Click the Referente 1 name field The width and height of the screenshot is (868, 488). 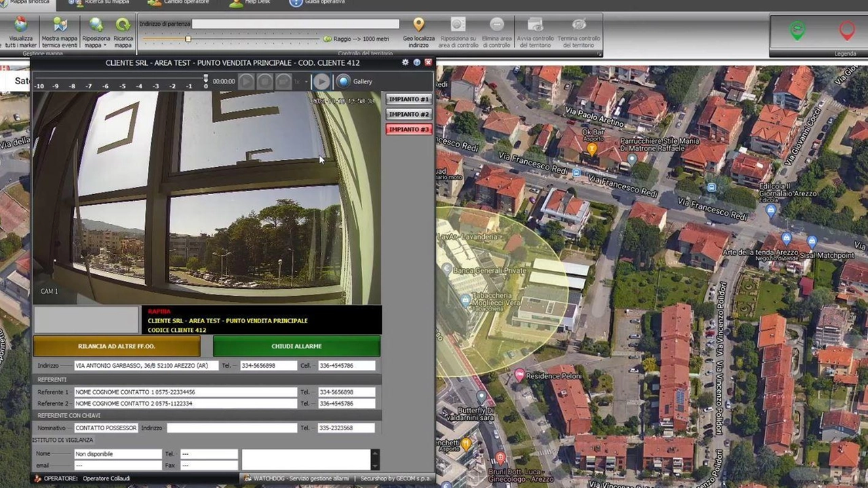tap(185, 392)
